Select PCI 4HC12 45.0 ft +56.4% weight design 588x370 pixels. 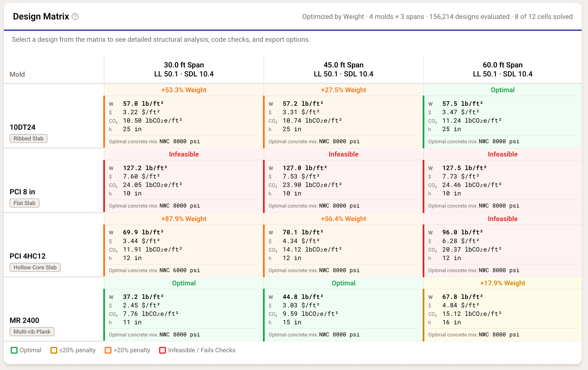click(343, 245)
